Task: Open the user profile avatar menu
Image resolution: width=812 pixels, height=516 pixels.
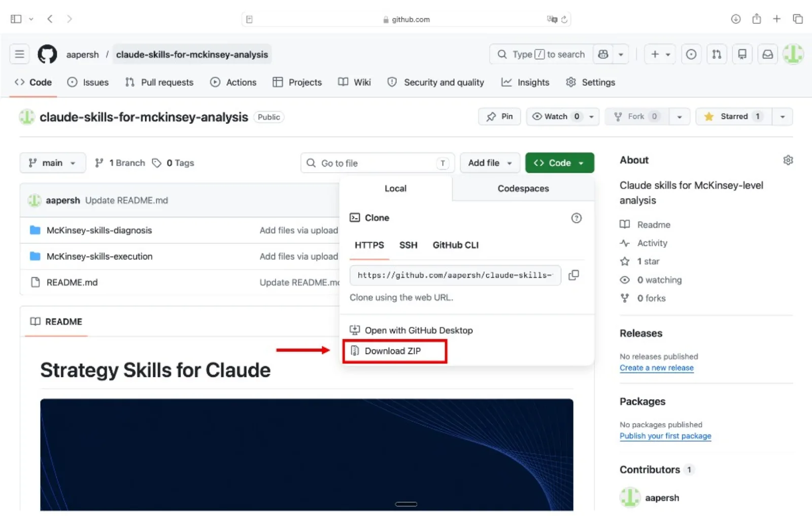Action: 793,54
